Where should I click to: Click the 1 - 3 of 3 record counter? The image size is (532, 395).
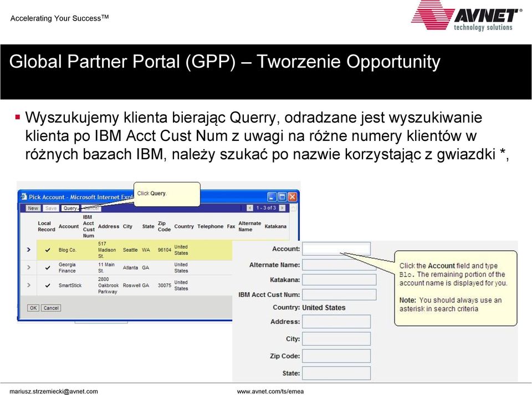point(266,208)
